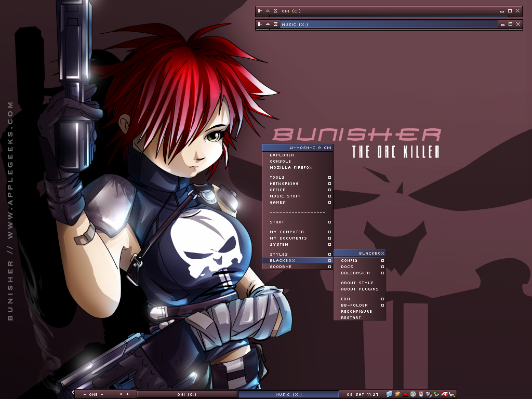Switch to previous workspace with left arrow
The width and height of the screenshot is (532, 399).
pyautogui.click(x=121, y=394)
